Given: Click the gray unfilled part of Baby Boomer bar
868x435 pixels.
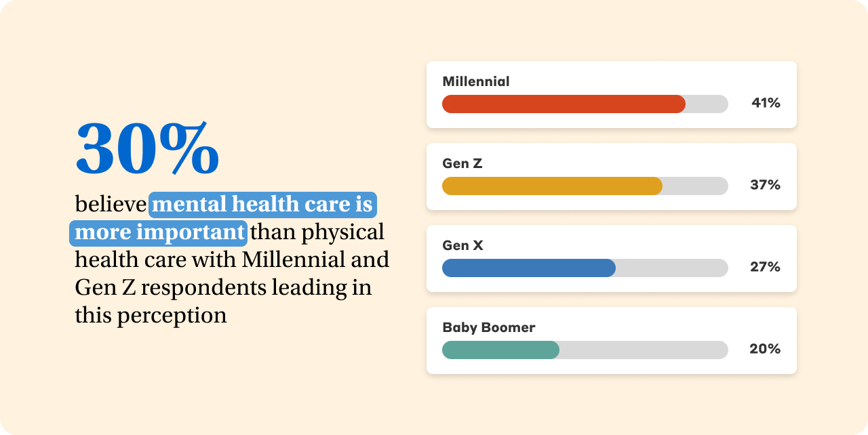Looking at the screenshot, I should click(643, 350).
